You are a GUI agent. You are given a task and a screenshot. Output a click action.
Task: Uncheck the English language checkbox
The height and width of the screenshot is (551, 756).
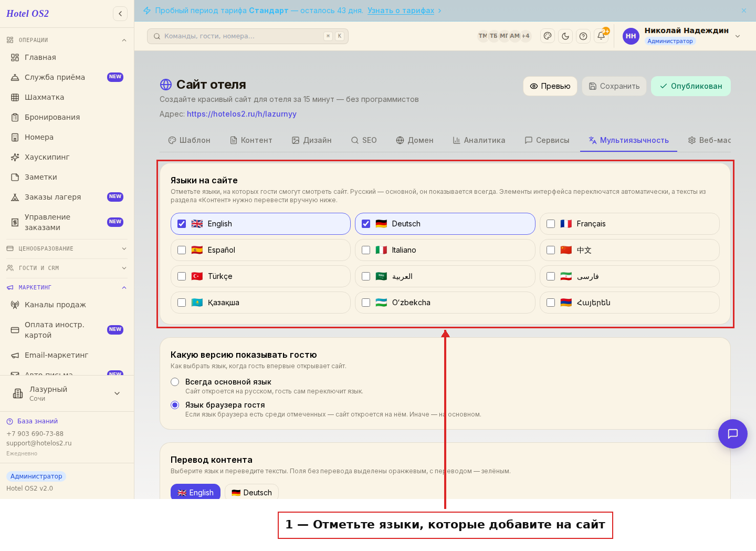pos(182,224)
